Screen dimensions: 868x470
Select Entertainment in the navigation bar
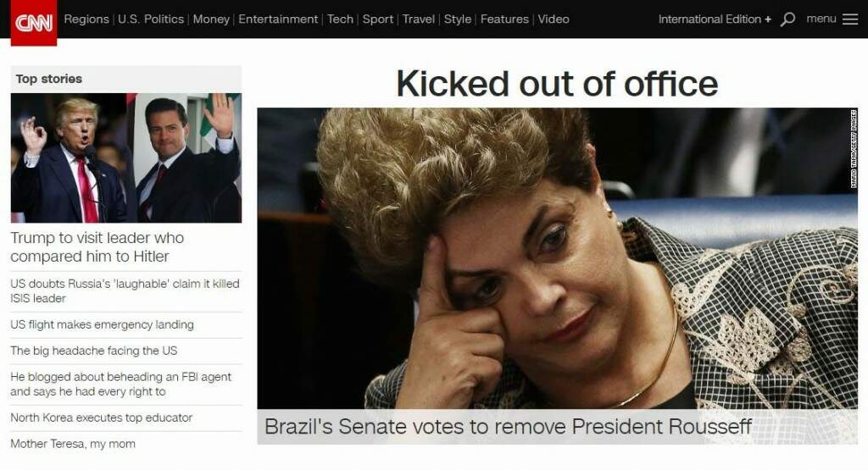278,19
